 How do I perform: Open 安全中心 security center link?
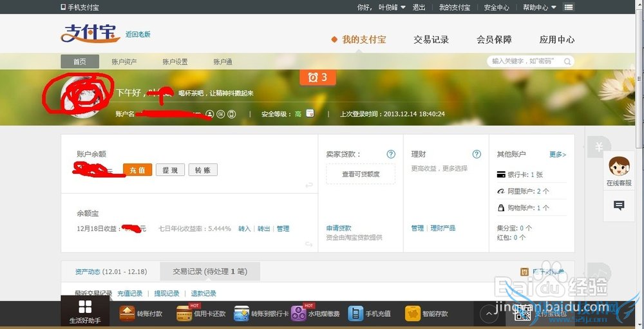(x=496, y=7)
